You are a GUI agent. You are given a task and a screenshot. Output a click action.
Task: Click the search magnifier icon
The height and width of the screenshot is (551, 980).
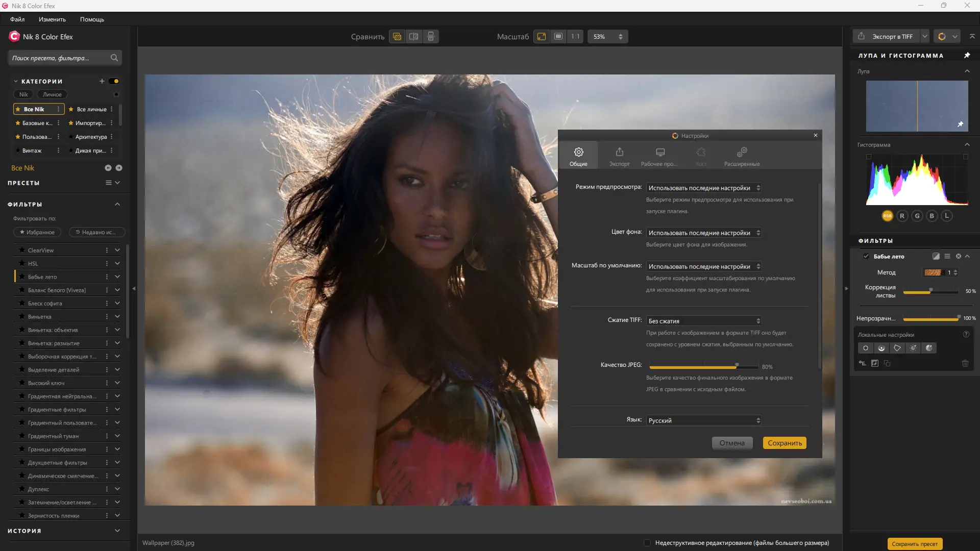pyautogui.click(x=114, y=58)
